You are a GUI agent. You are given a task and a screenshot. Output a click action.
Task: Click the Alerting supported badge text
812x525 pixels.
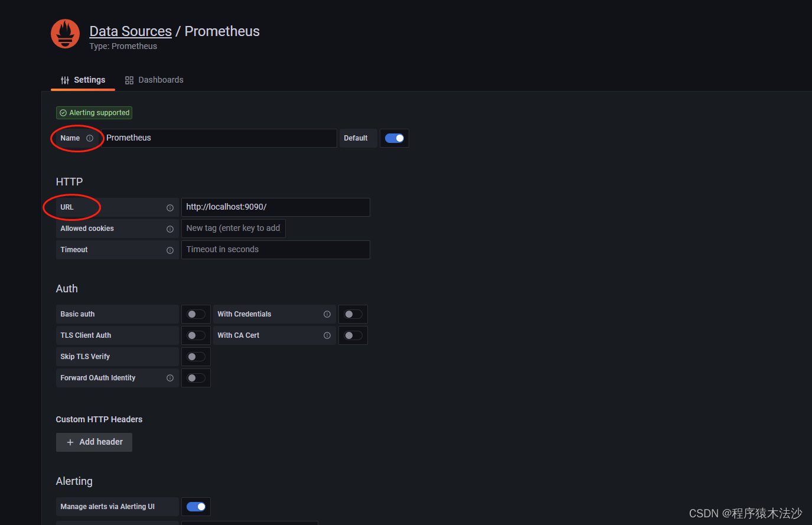(x=99, y=113)
